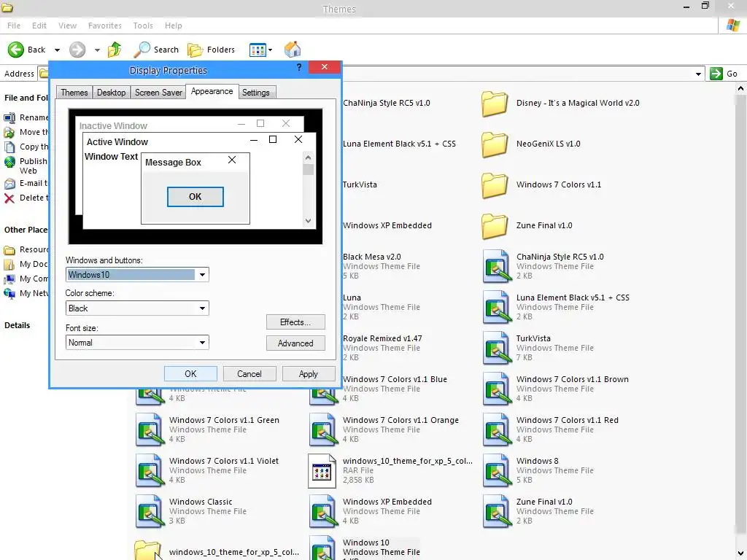Click the Back arrow icon in Explorer toolbar
The image size is (747, 560).
point(16,50)
